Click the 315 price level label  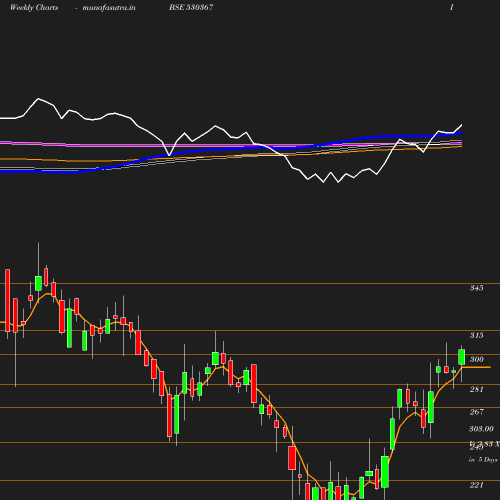point(477,335)
